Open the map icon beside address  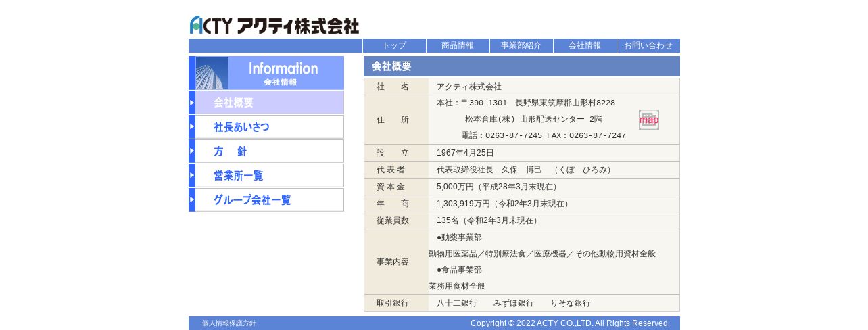coord(649,120)
